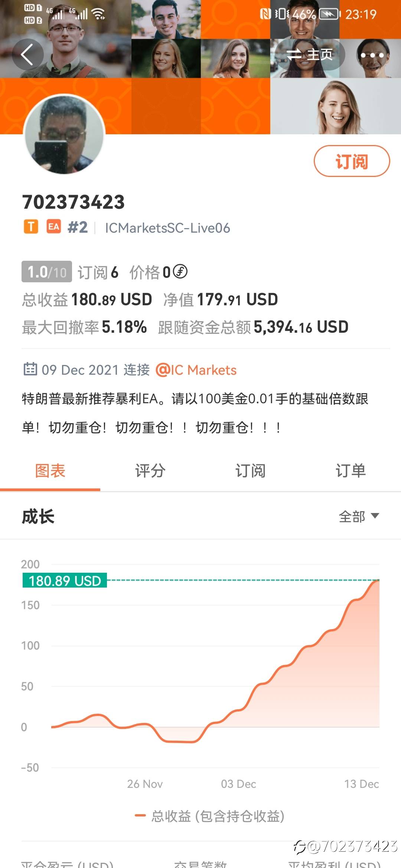Tap the price coin currency icon
This screenshot has width=401, height=868.
180,272
